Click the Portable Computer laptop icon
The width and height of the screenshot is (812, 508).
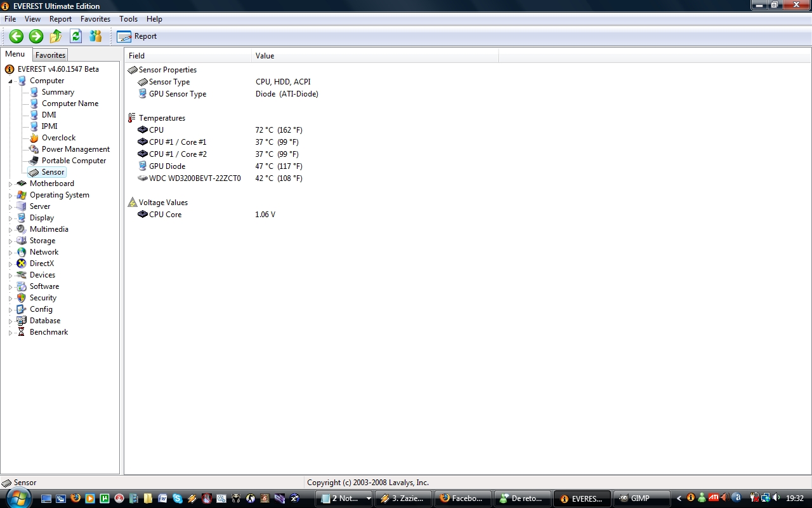click(34, 161)
